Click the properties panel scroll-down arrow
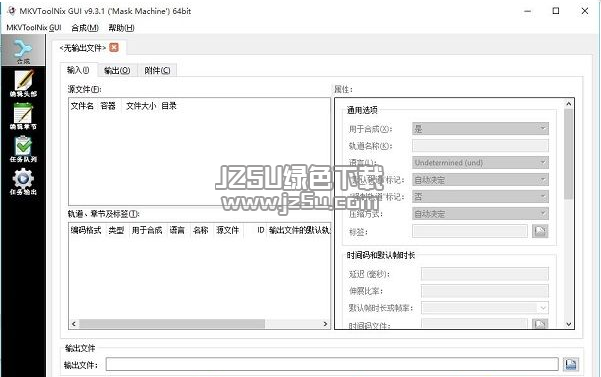This screenshot has width=601, height=377. coord(569,324)
